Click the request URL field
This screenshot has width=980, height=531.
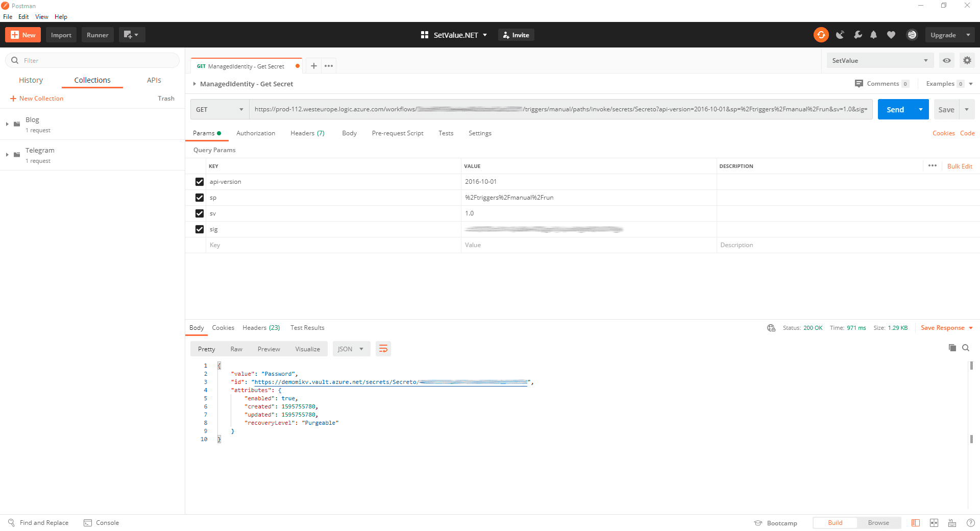pyautogui.click(x=560, y=109)
